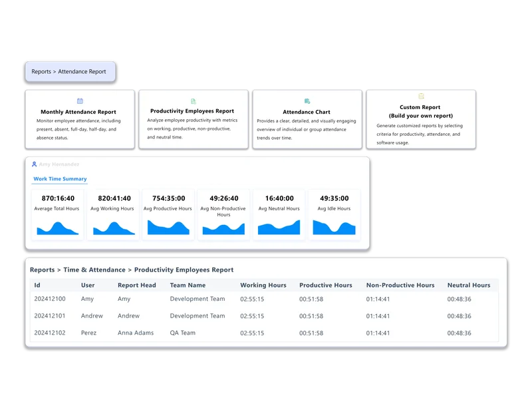Sort by the User column header
This screenshot has width=532, height=408.
tap(88, 285)
